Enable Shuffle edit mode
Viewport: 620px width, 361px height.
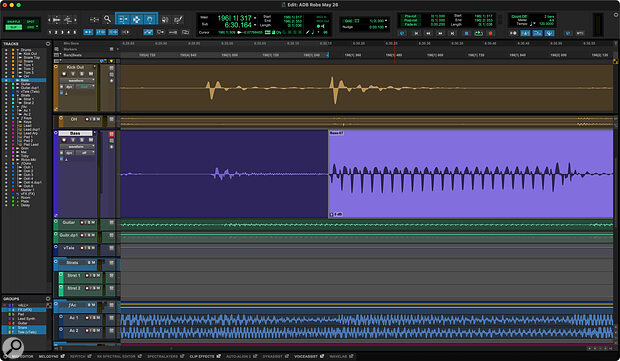13,22
